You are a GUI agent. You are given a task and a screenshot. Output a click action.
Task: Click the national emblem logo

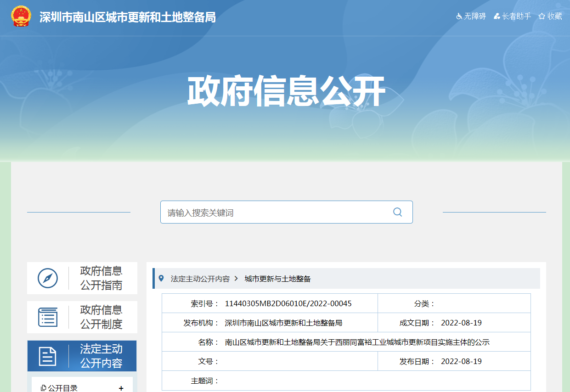click(20, 17)
